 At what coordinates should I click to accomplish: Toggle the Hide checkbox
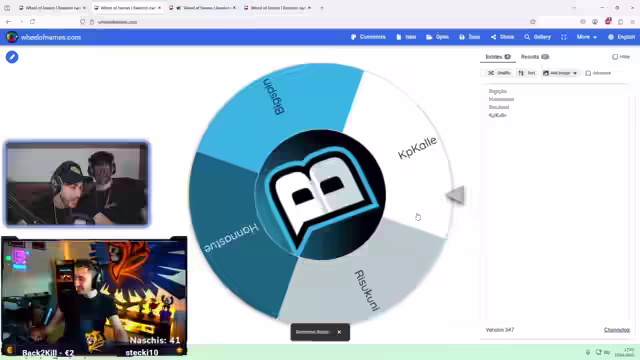(x=621, y=57)
